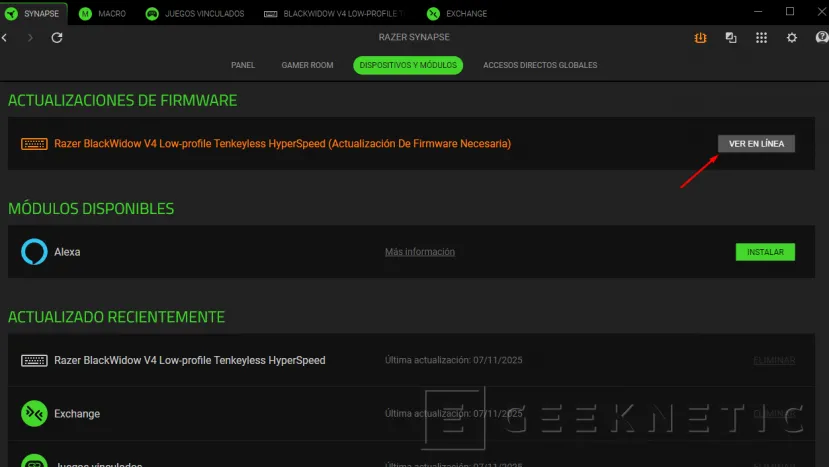Click the firmware update required device name

282,143
